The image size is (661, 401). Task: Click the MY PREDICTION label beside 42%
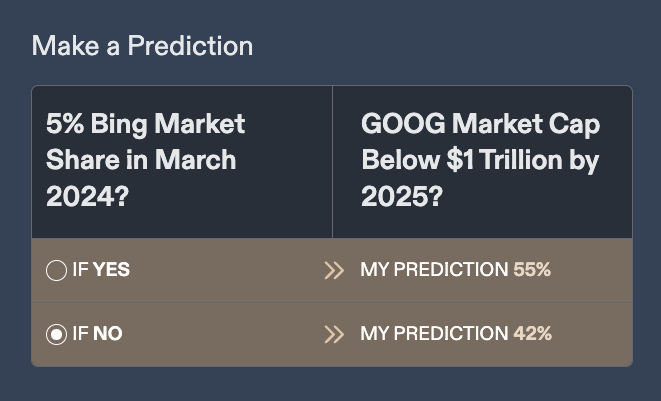coord(434,334)
